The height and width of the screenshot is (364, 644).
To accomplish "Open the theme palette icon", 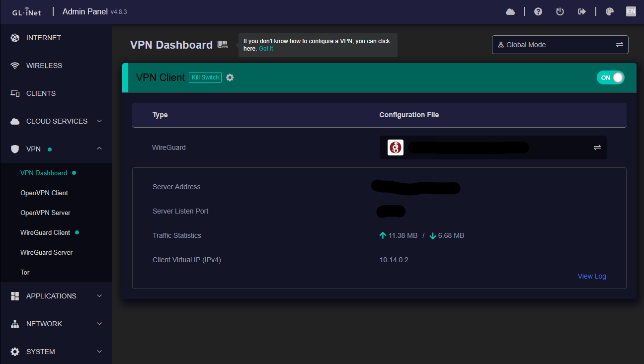I will [x=610, y=11].
